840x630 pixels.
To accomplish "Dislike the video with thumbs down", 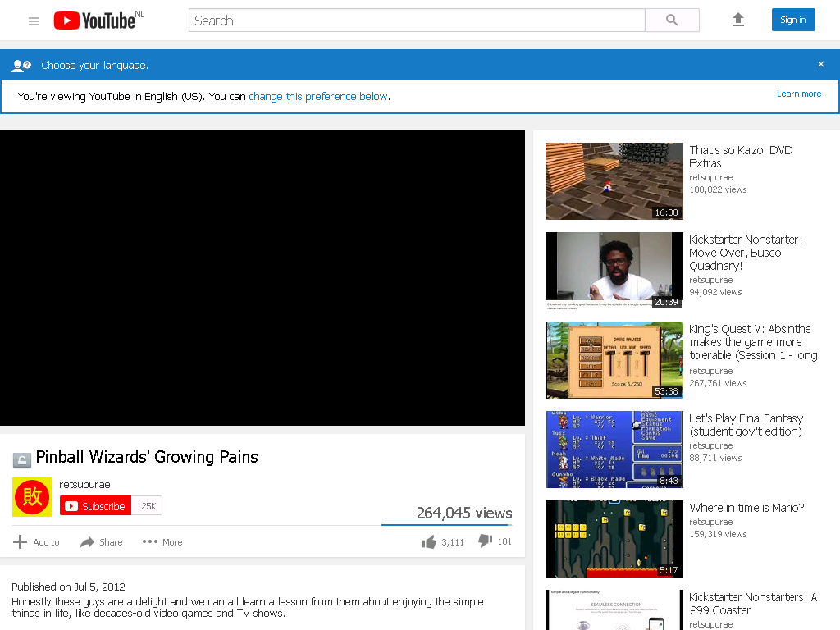I will (495, 541).
